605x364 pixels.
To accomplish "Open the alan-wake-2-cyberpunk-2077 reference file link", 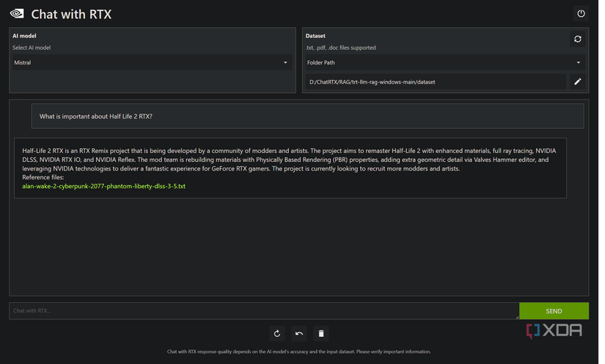I will coord(104,186).
